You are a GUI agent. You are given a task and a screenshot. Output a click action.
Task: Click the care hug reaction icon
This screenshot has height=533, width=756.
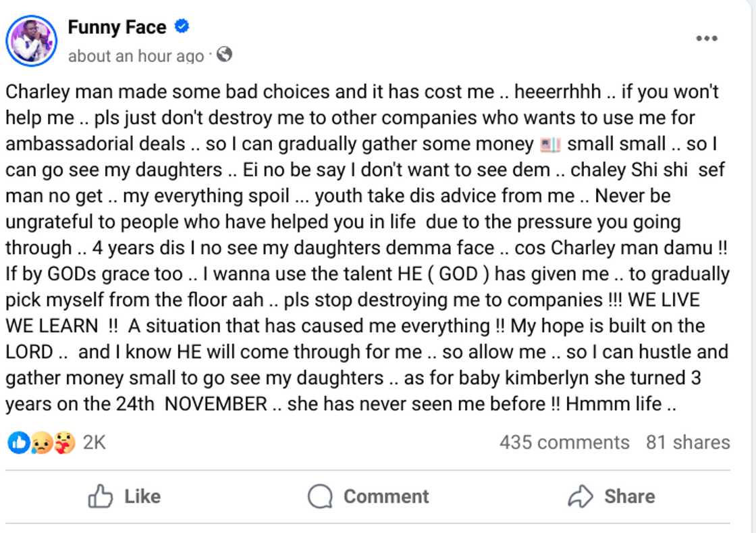65,442
